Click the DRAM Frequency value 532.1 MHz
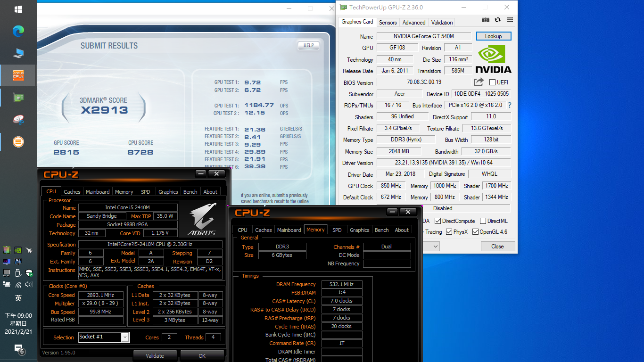 (x=342, y=284)
